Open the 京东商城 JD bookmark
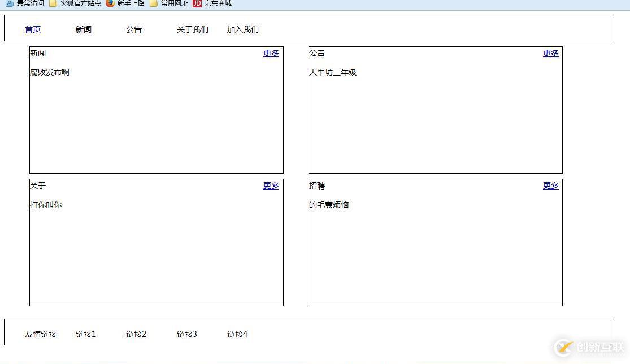The width and height of the screenshot is (630, 364). (212, 3)
